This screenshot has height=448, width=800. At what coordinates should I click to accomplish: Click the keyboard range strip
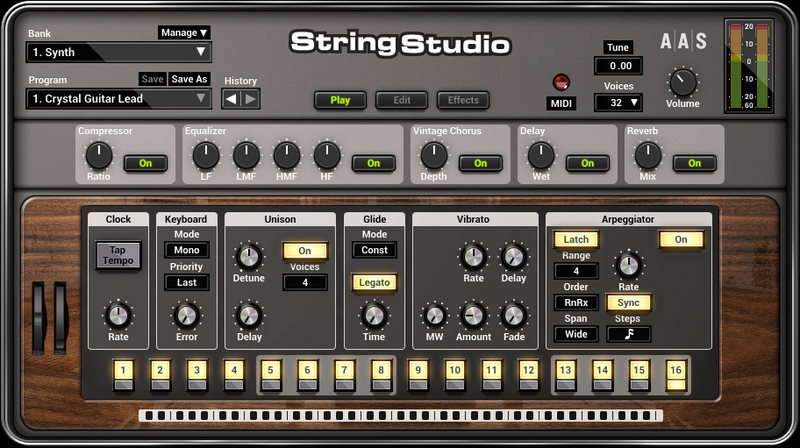[x=401, y=416]
